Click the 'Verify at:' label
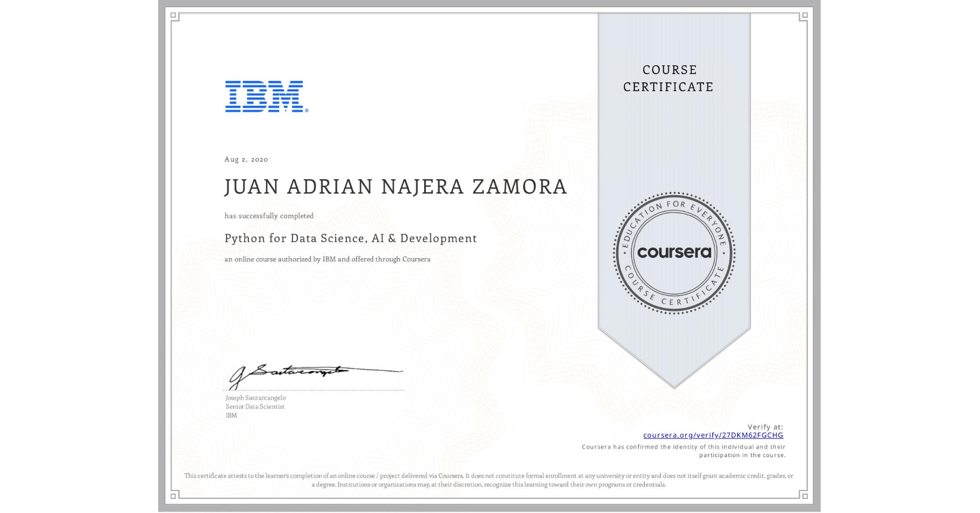 [x=765, y=426]
